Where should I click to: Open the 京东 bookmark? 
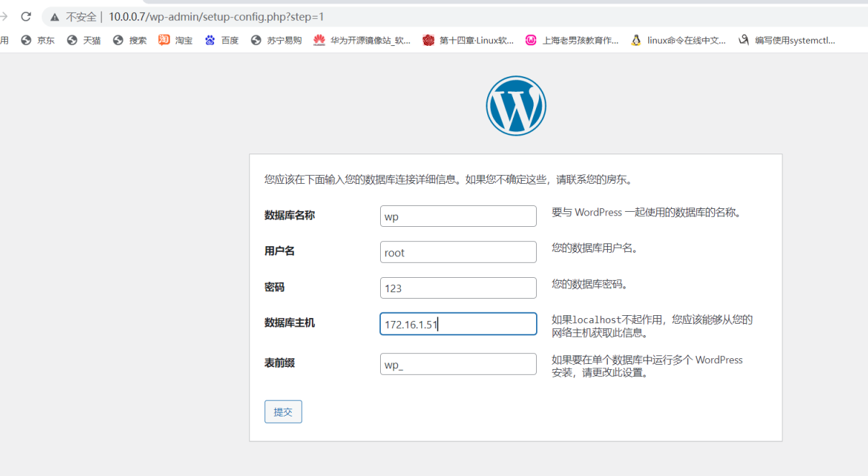pos(38,40)
